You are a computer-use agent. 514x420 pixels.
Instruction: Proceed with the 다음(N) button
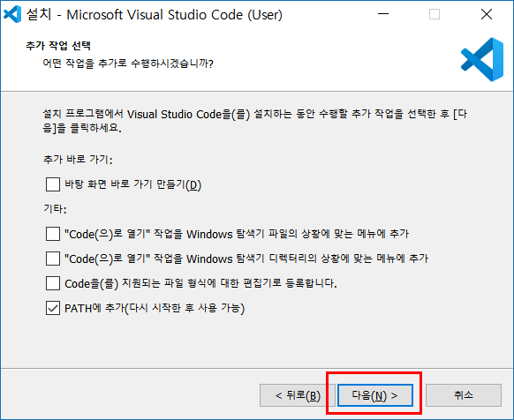point(375,395)
